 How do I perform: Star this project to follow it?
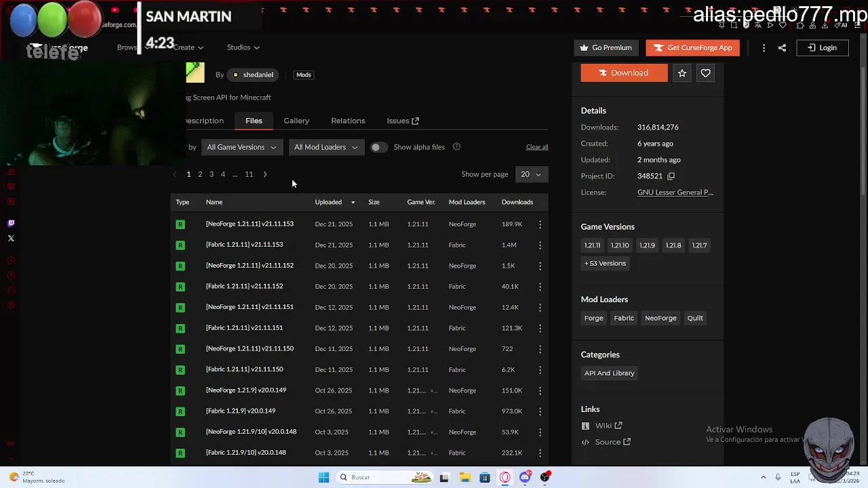682,73
